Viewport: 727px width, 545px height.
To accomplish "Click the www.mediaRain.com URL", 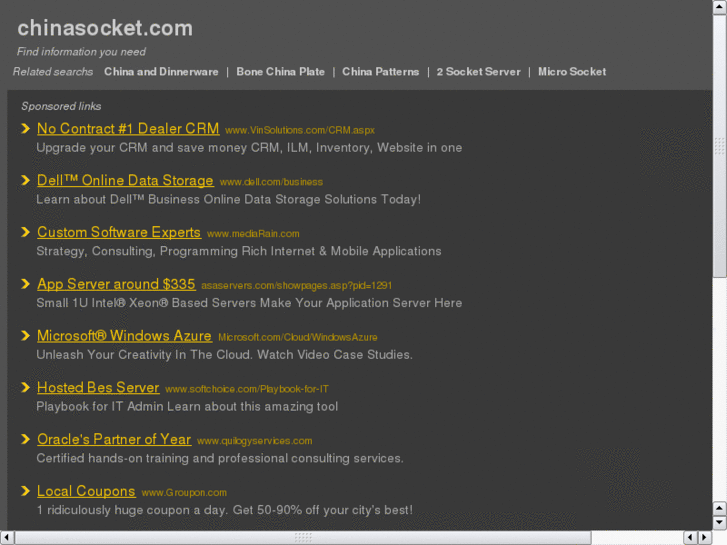I will 253,234.
